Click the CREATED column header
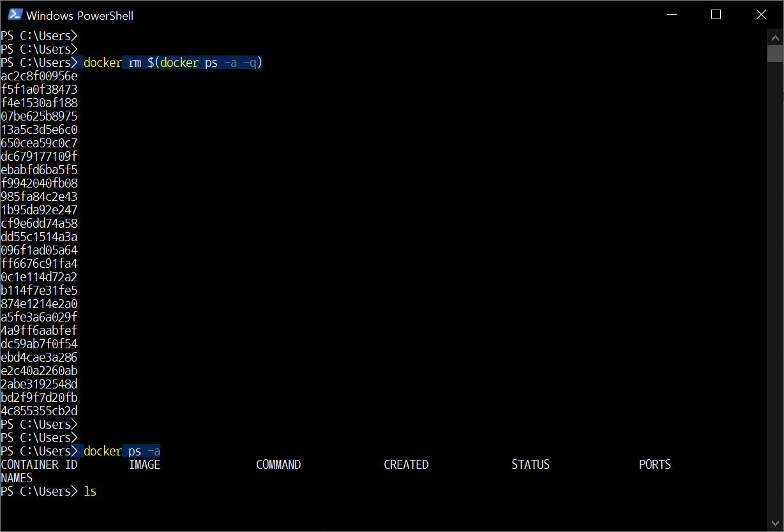Image resolution: width=784 pixels, height=532 pixels. tap(406, 464)
